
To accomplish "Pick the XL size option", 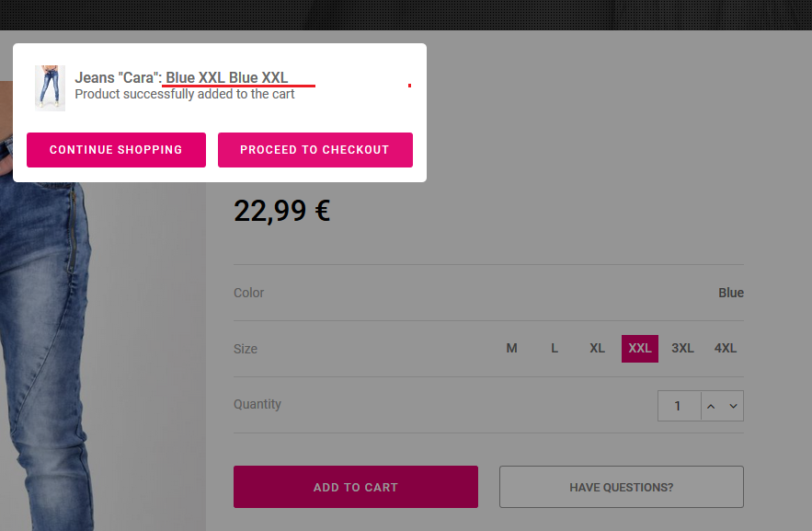I will point(598,348).
